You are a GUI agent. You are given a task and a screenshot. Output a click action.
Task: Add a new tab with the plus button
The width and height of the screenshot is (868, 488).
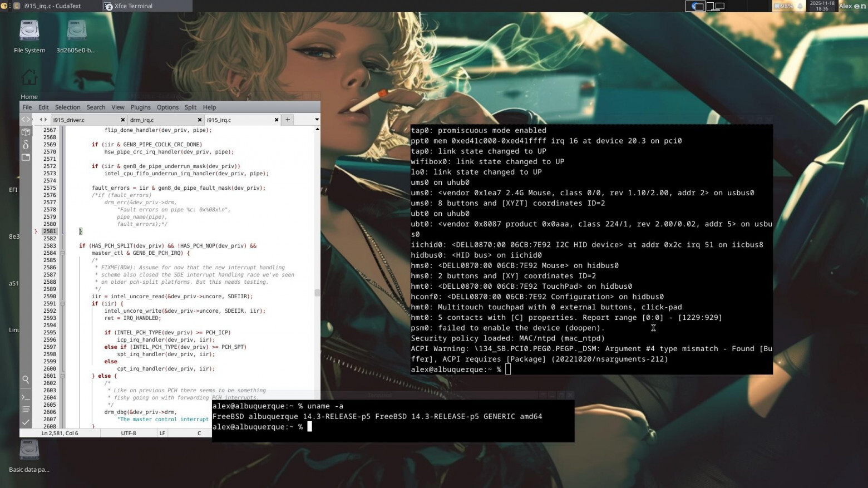288,120
